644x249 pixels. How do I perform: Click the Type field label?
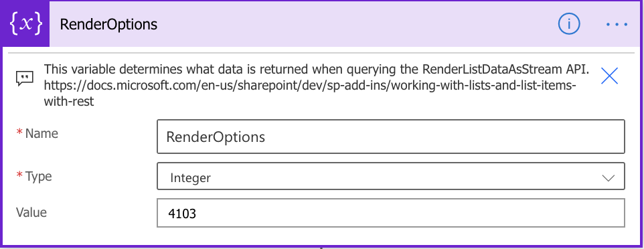coord(39,176)
